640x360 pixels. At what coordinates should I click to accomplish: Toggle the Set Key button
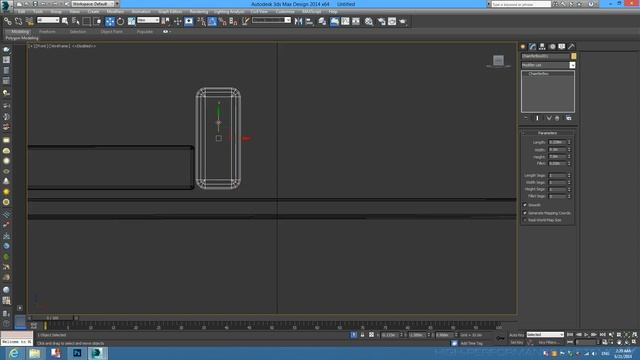click(516, 342)
